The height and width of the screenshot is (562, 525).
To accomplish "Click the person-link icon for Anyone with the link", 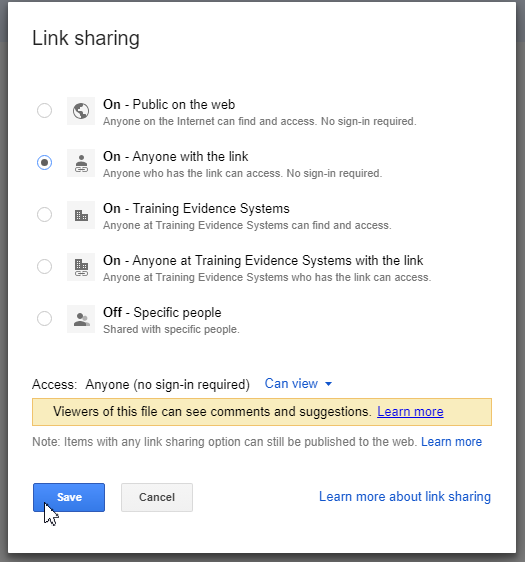I will coord(81,163).
